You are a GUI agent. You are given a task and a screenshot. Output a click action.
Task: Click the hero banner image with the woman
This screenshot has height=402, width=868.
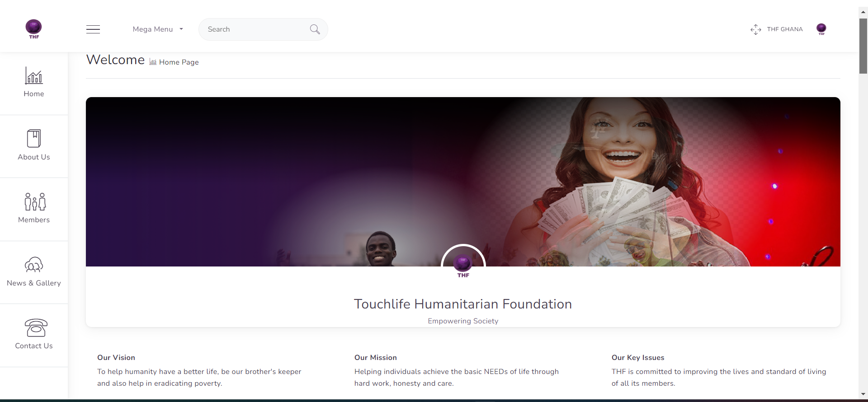click(x=463, y=182)
